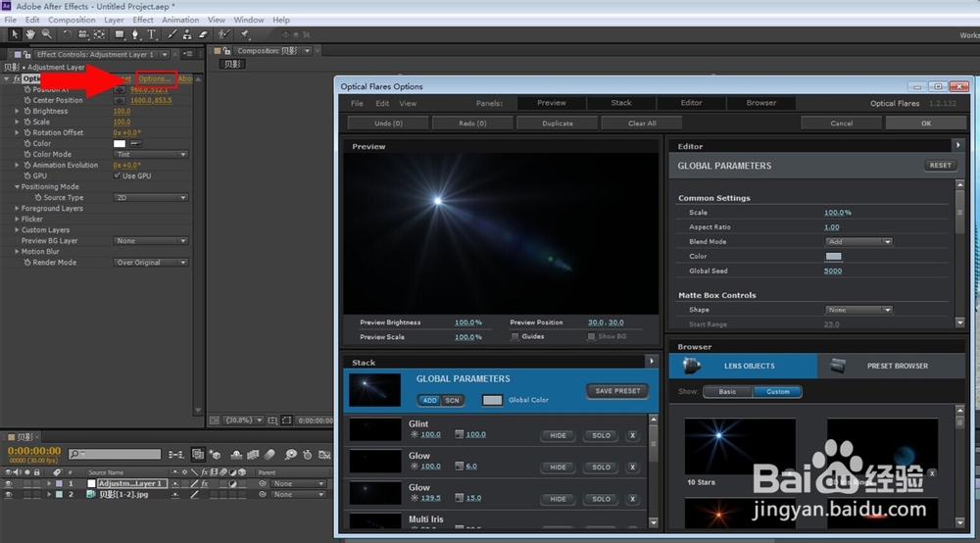Select the Selection arrow tool
980x543 pixels.
coord(15,34)
